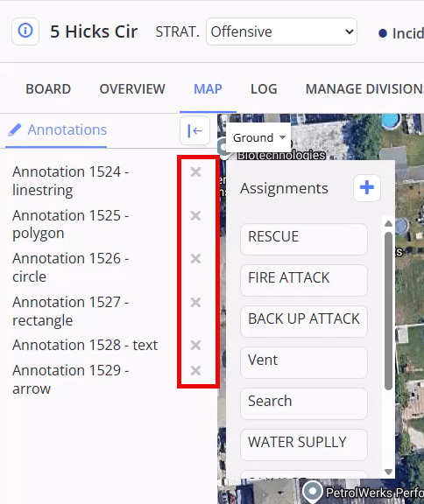Click the assignments scrollbar down arrow
Viewport: 424px width, 504px height.
(x=388, y=472)
